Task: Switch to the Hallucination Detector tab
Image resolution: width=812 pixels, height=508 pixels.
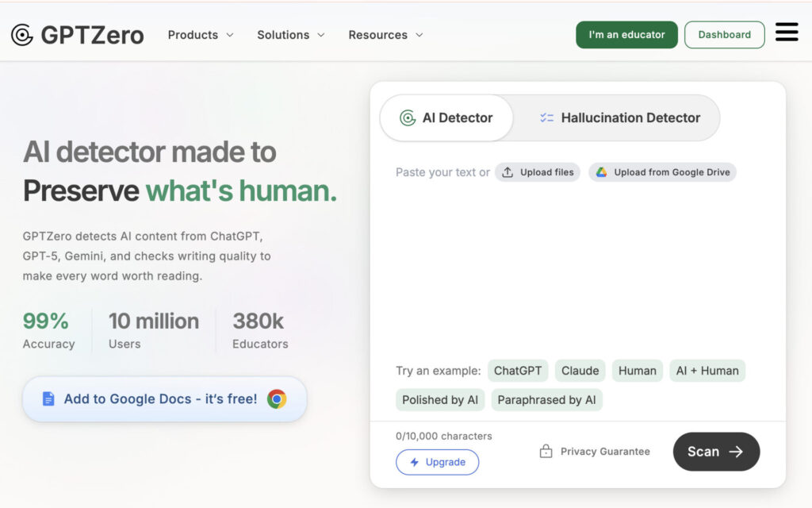Action: click(619, 118)
